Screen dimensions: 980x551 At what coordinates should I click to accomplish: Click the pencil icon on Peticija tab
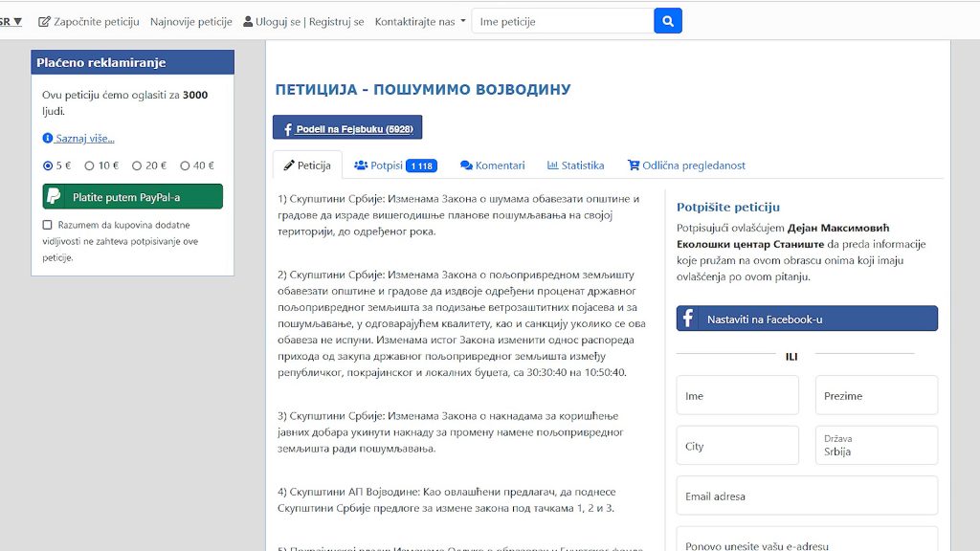click(x=289, y=165)
